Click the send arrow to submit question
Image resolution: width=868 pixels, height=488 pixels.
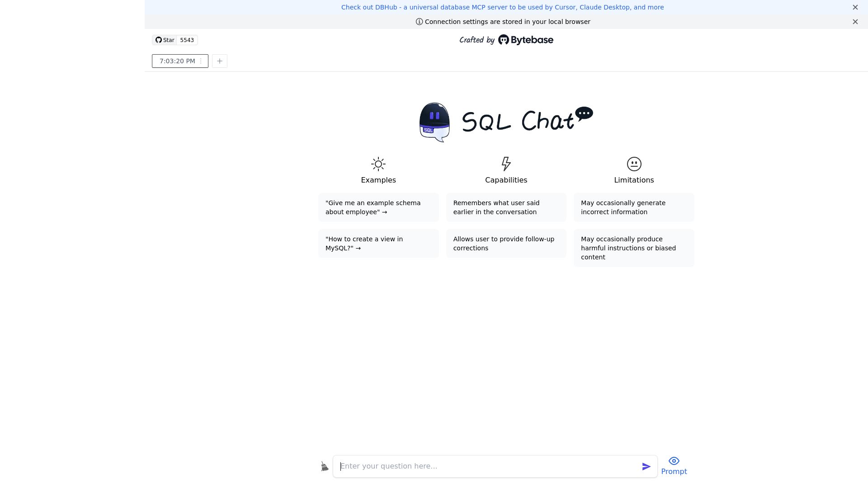[646, 466]
